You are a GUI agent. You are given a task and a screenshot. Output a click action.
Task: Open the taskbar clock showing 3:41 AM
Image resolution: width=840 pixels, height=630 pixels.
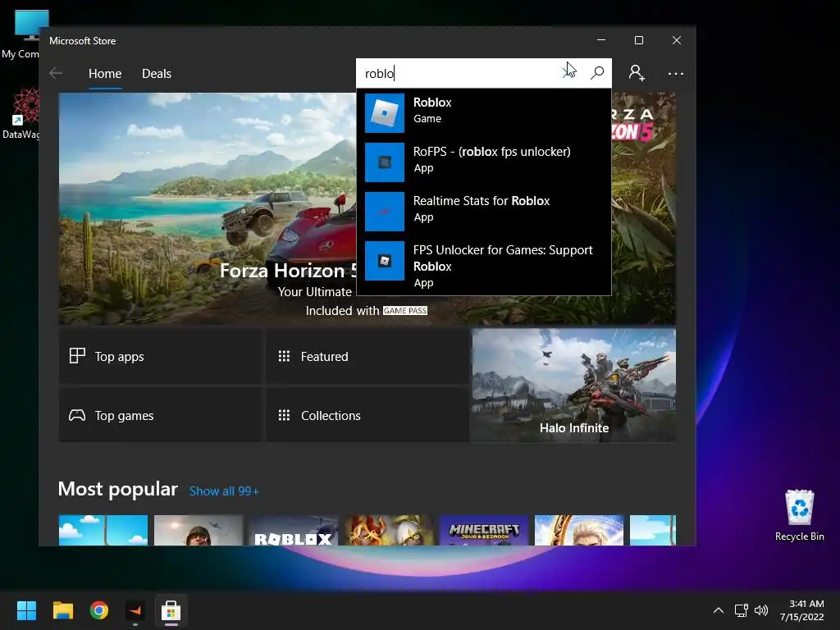point(802,610)
